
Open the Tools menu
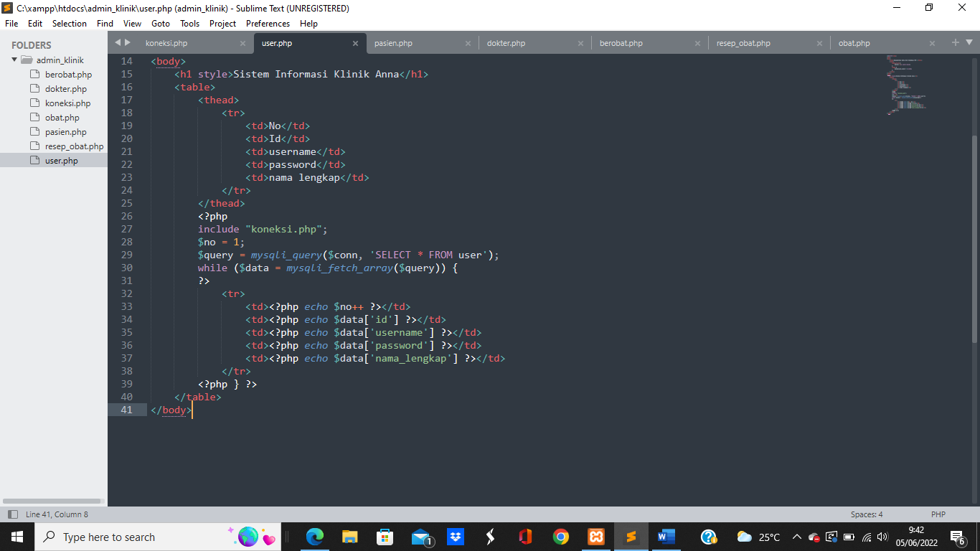(x=189, y=23)
